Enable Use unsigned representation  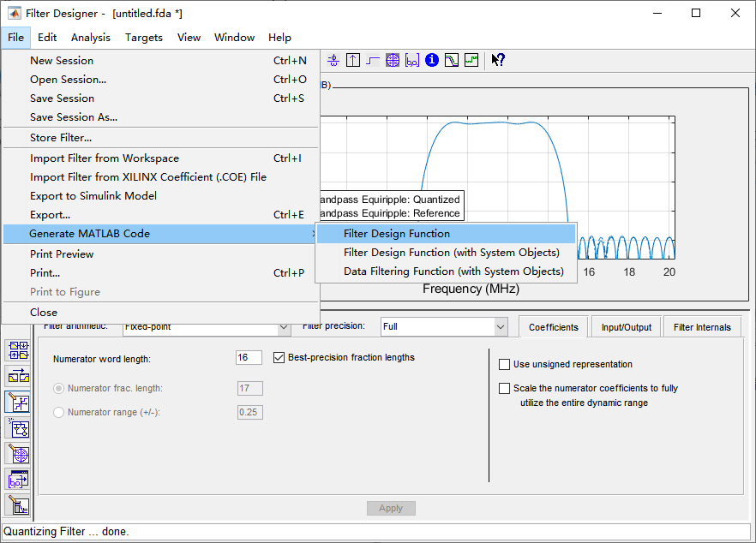click(x=504, y=364)
